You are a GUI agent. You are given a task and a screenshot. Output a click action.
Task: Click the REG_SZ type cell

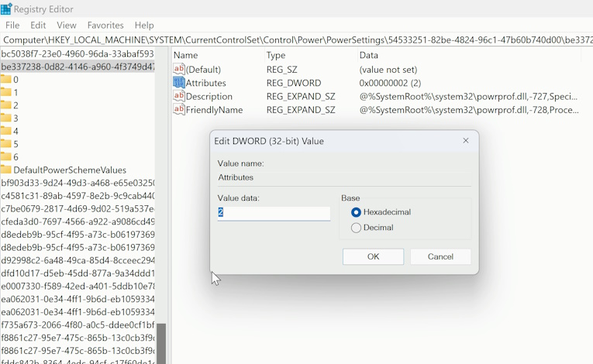pos(281,70)
